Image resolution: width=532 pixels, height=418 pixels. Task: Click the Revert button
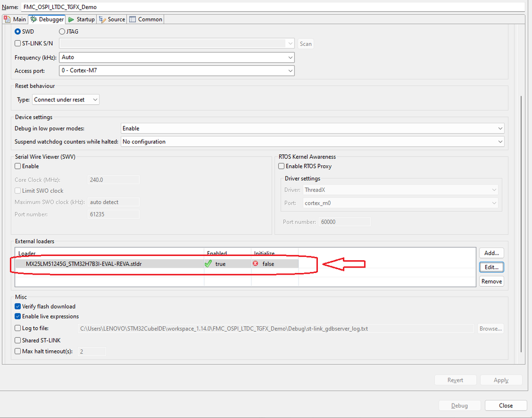[455, 380]
